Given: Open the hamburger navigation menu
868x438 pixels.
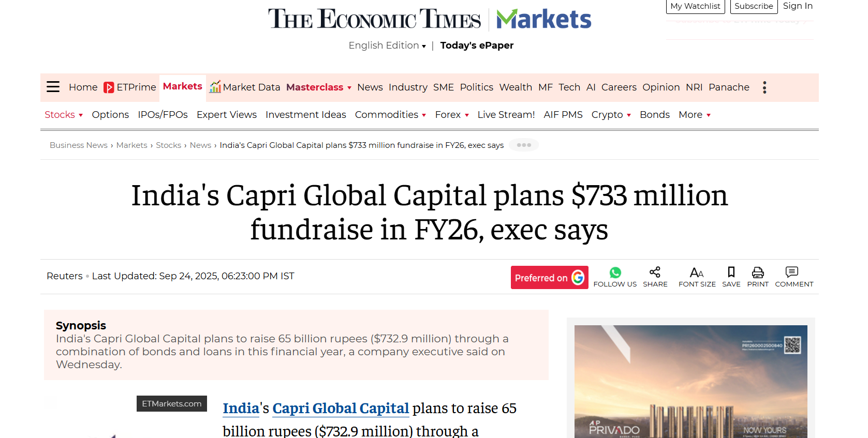Looking at the screenshot, I should tap(53, 87).
